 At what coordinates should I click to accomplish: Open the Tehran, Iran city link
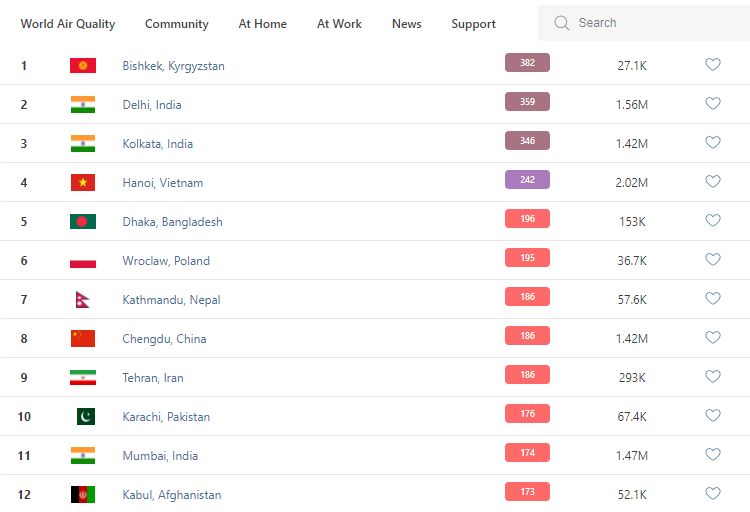click(x=153, y=378)
